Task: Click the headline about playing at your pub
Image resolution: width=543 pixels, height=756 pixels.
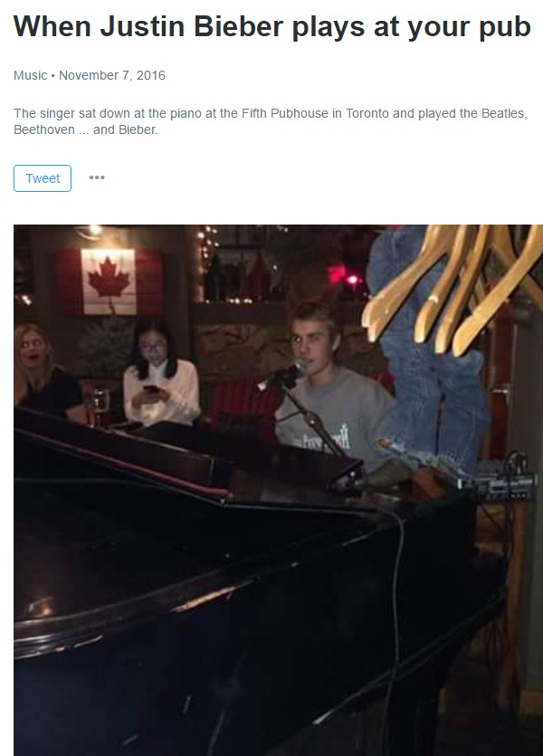Action: click(x=272, y=26)
